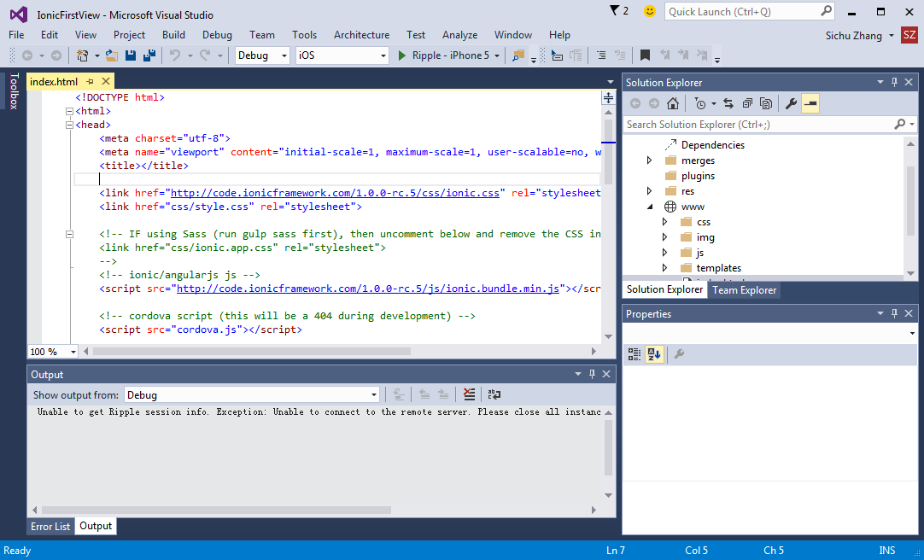Open the Properties object selector dropdown
The height and width of the screenshot is (560, 924).
[912, 333]
